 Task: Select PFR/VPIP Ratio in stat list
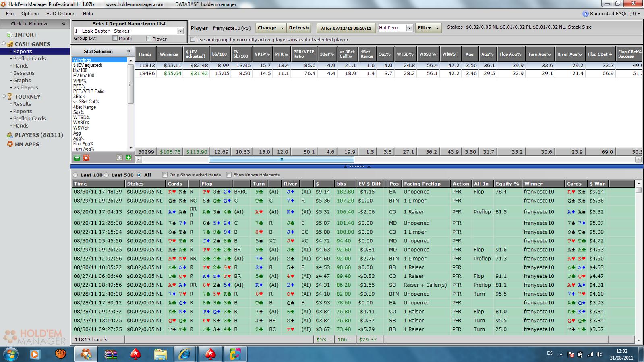tap(89, 91)
